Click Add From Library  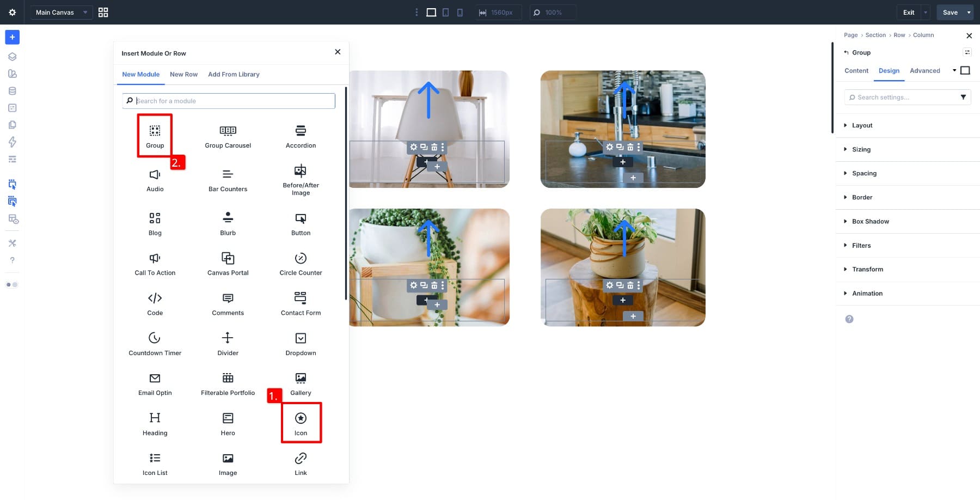point(234,74)
